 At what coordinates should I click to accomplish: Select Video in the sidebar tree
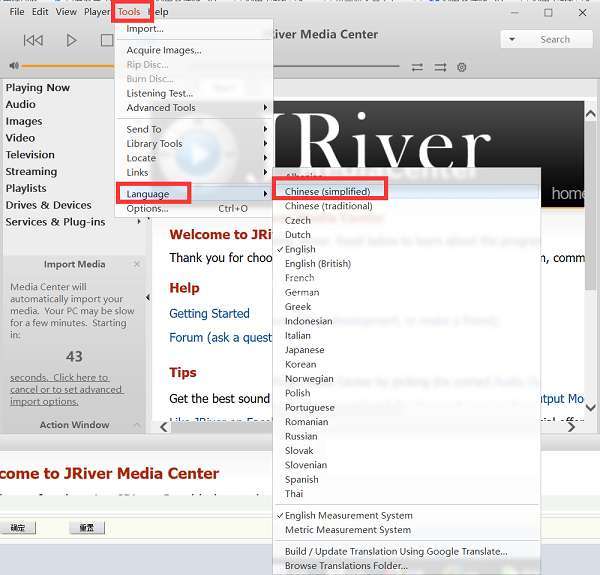click(20, 138)
